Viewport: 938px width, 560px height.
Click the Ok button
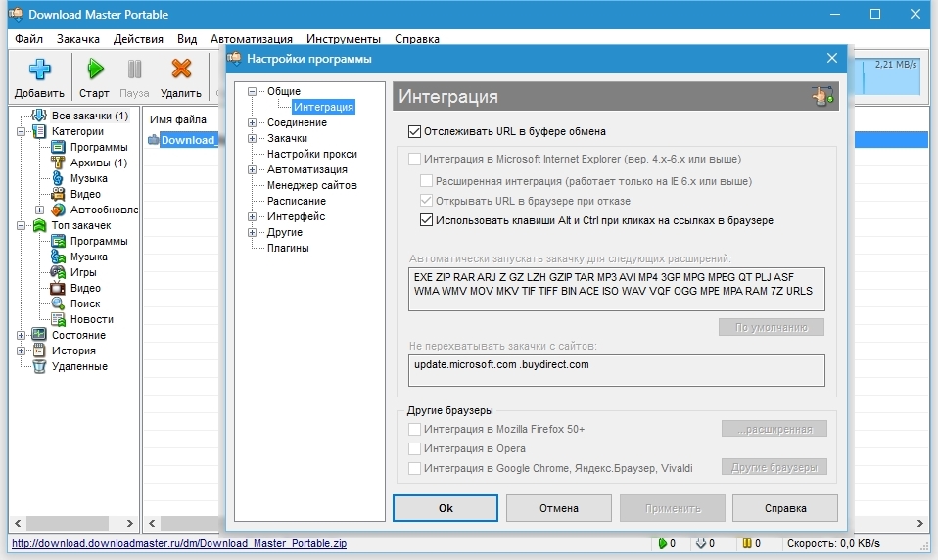point(446,508)
